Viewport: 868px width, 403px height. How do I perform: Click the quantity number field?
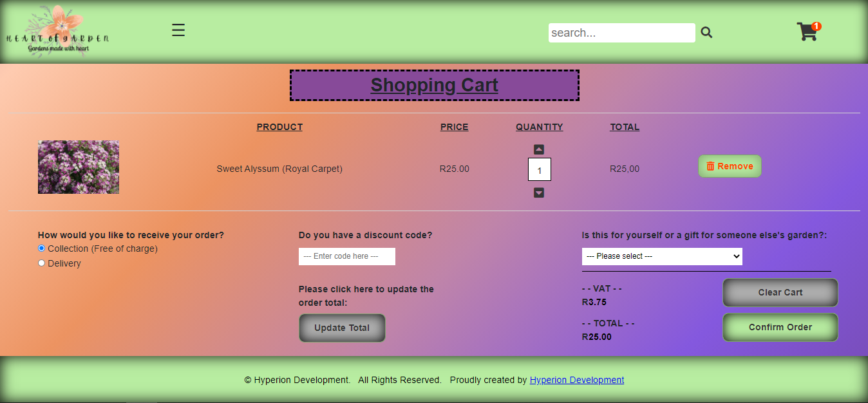tap(540, 170)
